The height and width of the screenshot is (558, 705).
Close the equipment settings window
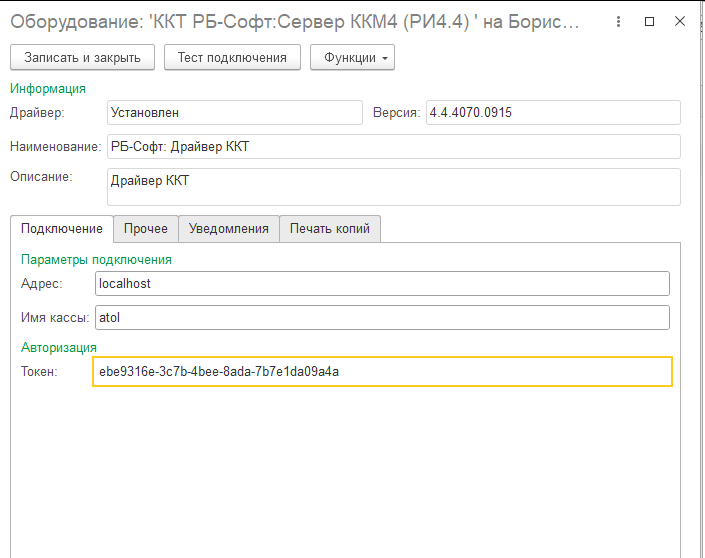click(x=679, y=21)
